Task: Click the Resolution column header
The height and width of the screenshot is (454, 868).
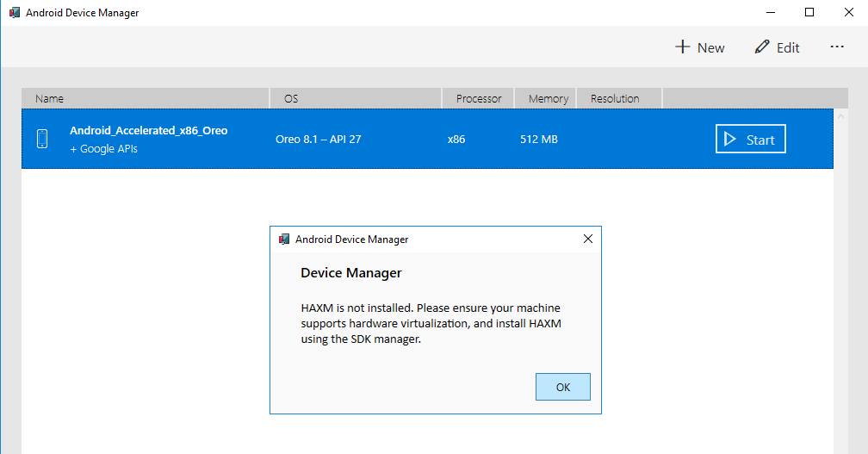Action: pos(619,98)
